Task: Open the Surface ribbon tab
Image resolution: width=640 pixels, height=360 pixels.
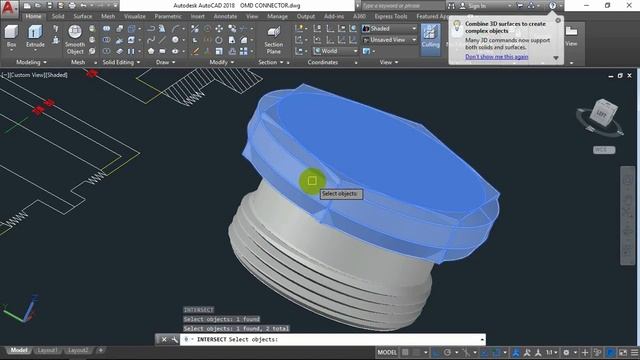Action: pyautogui.click(x=83, y=16)
